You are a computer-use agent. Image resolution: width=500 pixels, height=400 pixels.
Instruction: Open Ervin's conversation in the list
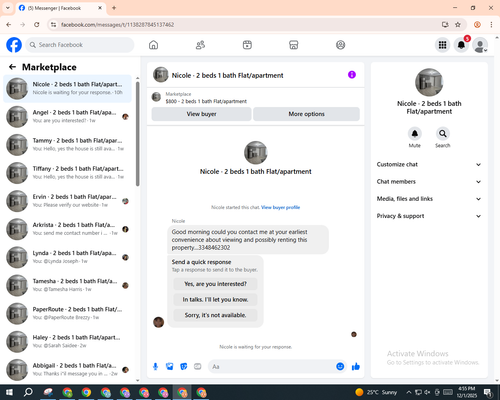68,201
